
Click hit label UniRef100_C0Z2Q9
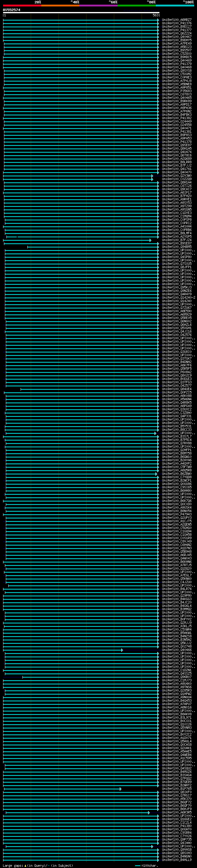pos(176,179)
